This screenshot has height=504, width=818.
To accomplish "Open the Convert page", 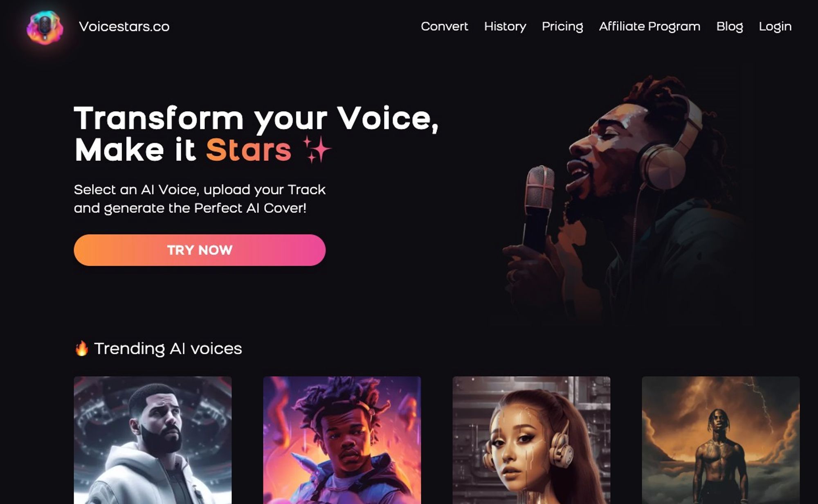I will coord(444,27).
